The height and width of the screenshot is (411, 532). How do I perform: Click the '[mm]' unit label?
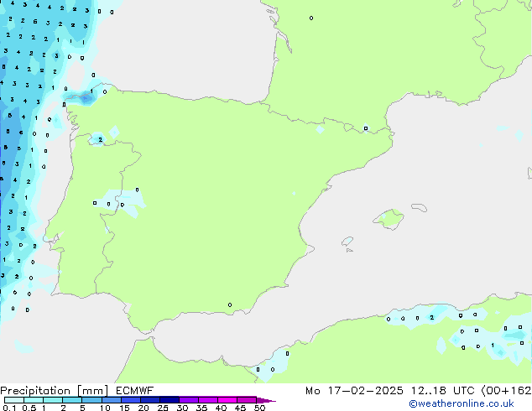[x=93, y=391]
